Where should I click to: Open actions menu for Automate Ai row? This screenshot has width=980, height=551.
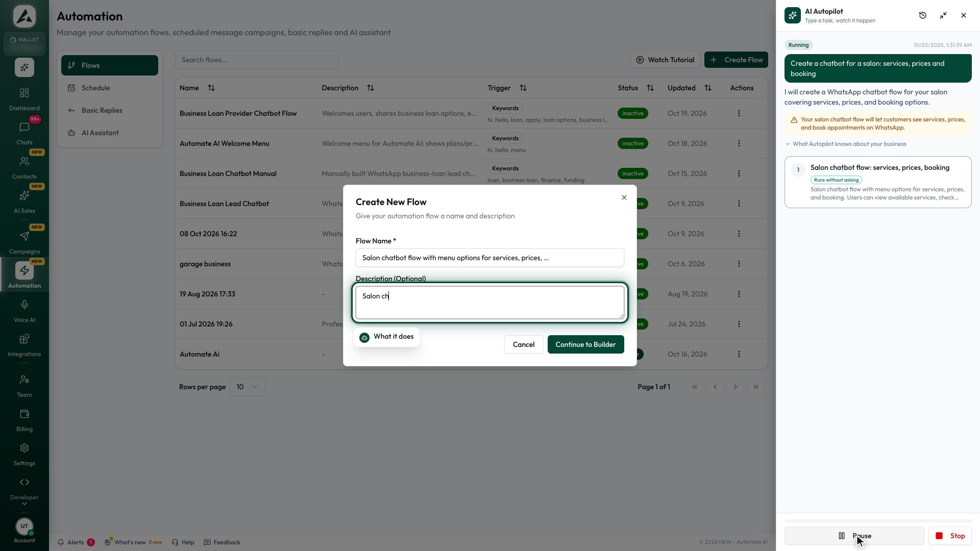click(739, 354)
